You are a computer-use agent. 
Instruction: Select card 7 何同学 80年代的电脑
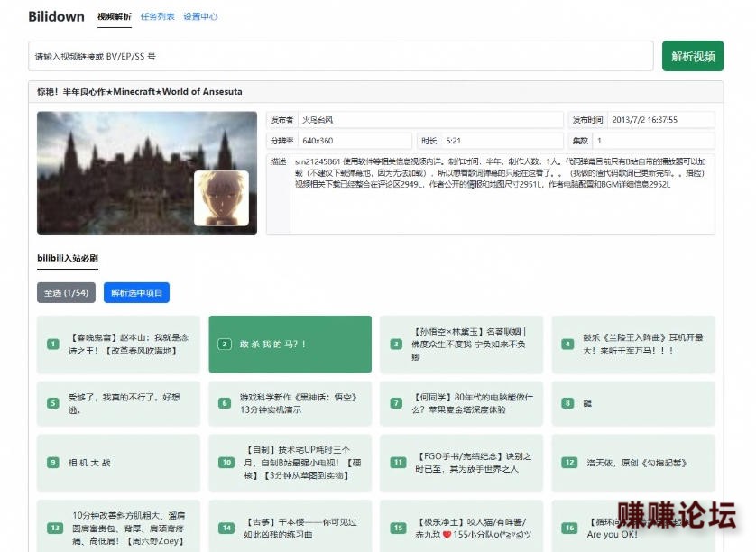click(x=461, y=403)
